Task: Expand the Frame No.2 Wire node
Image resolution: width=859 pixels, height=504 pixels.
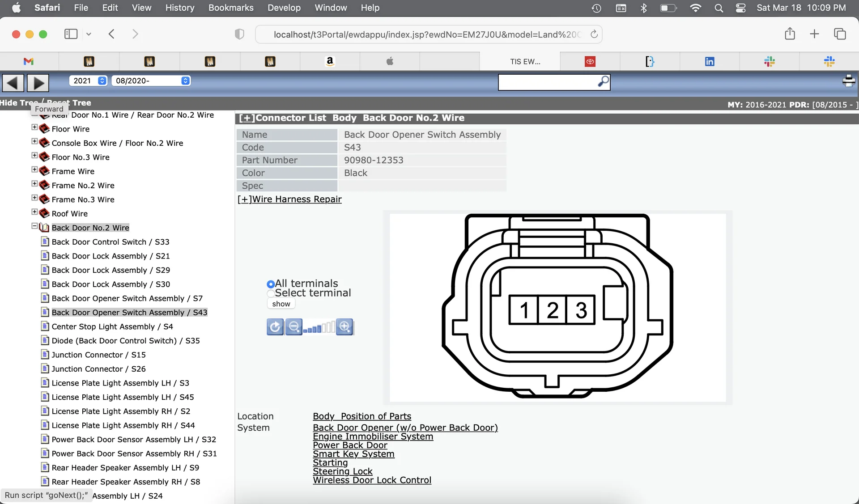Action: pos(34,184)
